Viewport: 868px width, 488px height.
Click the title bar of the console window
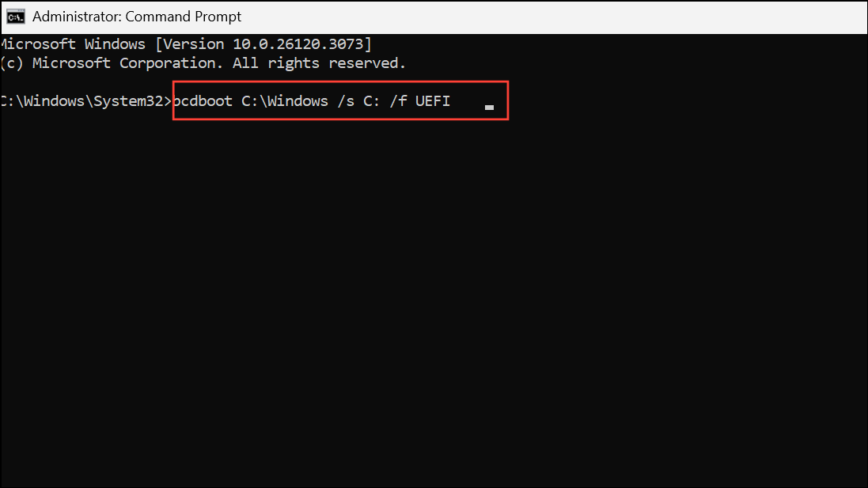coord(475,16)
